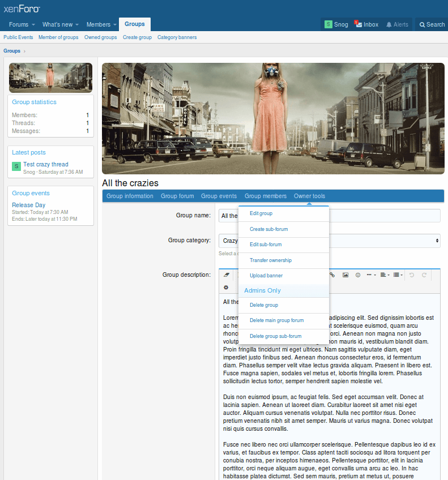Image resolution: width=448 pixels, height=480 pixels.
Task: Click the group banner thumbnail in sidebar
Action: 50,78
